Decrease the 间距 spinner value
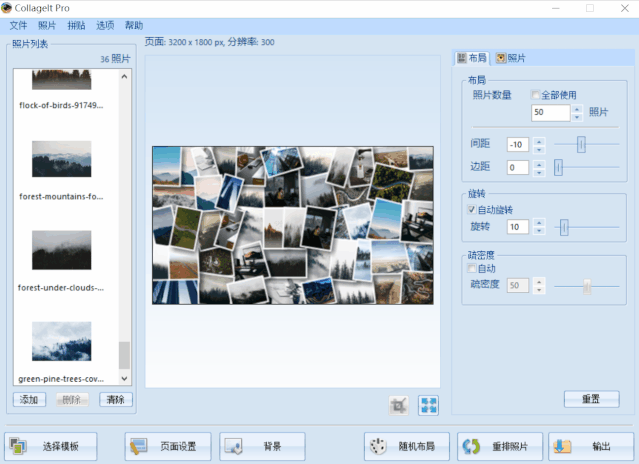 [539, 149]
